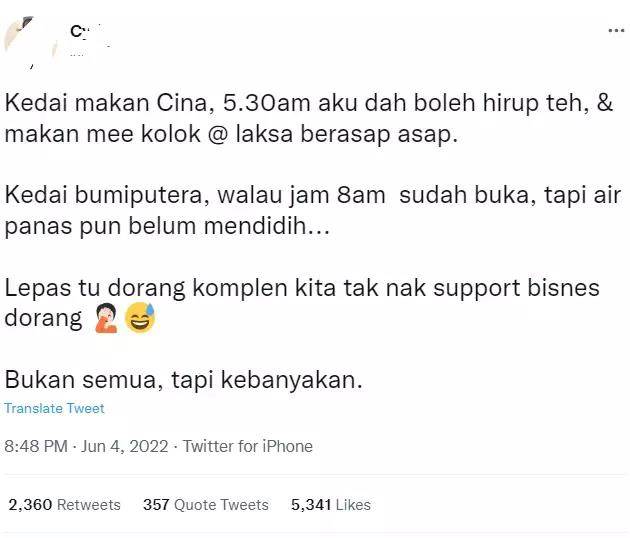Open the Twitter for iPhone source link

coord(248,446)
